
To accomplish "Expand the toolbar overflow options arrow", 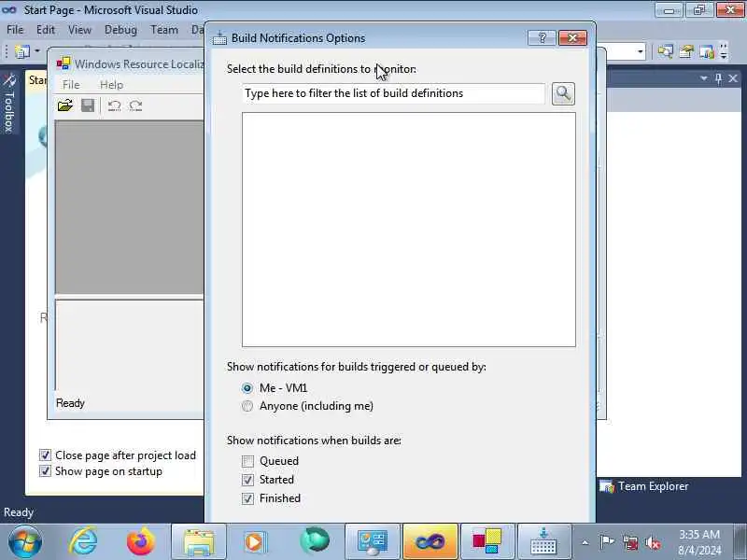I will (x=725, y=51).
